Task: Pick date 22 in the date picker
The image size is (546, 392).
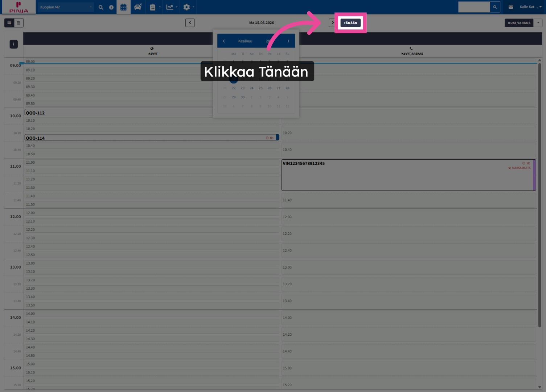Action: click(x=234, y=88)
